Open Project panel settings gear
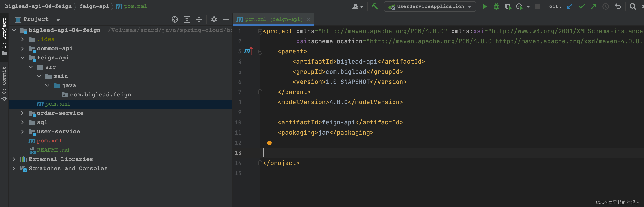The height and width of the screenshot is (207, 644). point(214,19)
